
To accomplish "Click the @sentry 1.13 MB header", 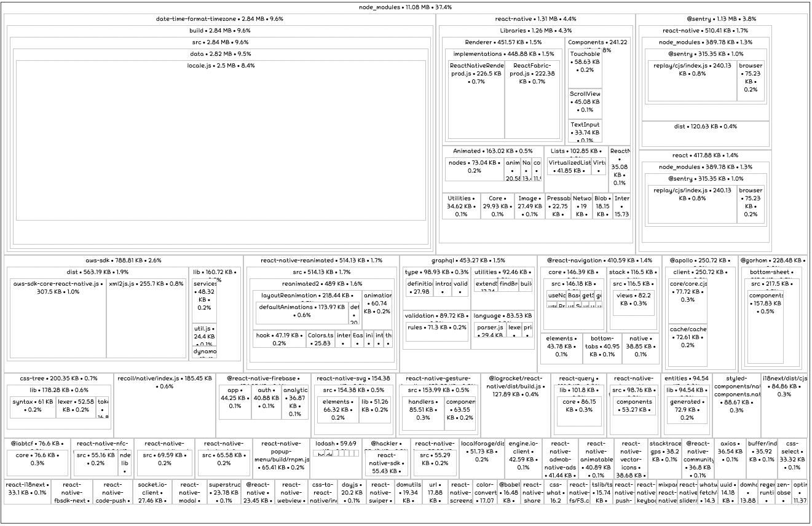I will [721, 19].
